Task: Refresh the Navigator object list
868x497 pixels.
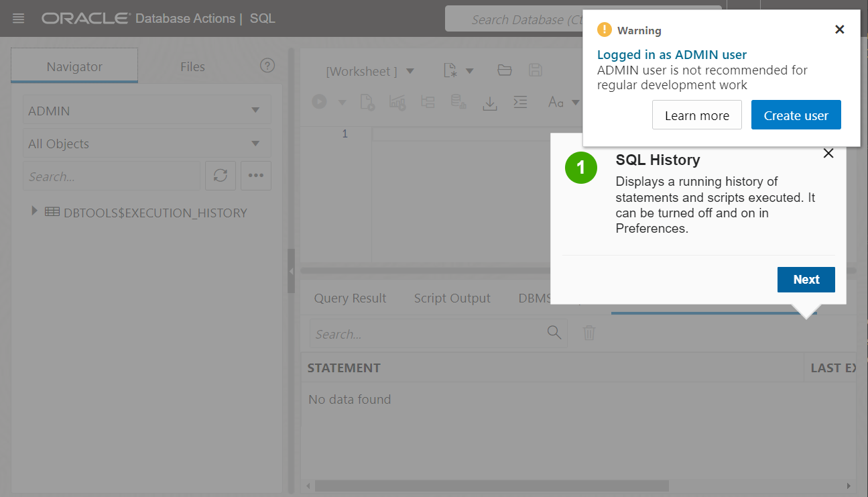Action: tap(221, 176)
